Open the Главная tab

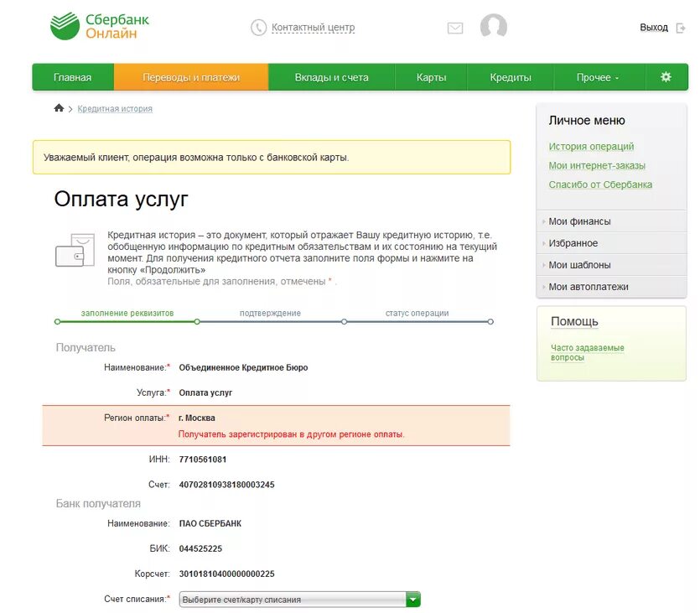pyautogui.click(x=73, y=77)
